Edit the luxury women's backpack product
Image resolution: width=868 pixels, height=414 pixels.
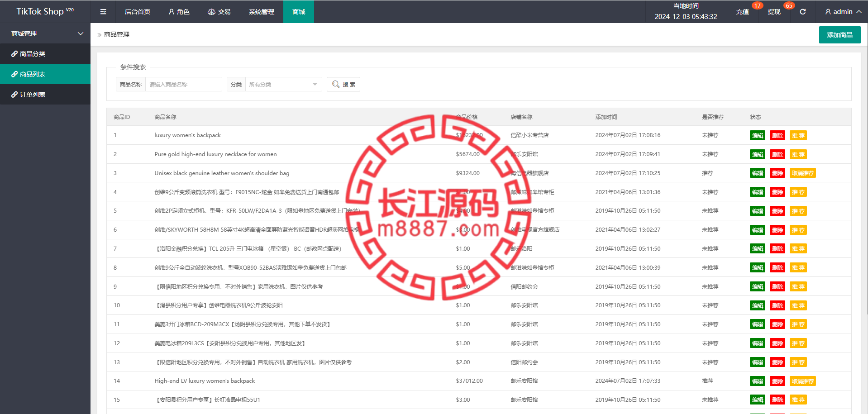tap(758, 135)
